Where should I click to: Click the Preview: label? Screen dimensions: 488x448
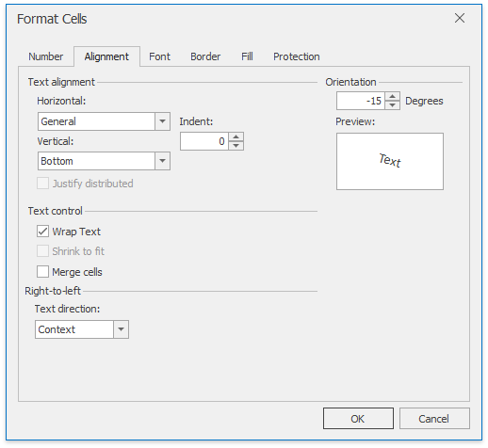pos(355,121)
